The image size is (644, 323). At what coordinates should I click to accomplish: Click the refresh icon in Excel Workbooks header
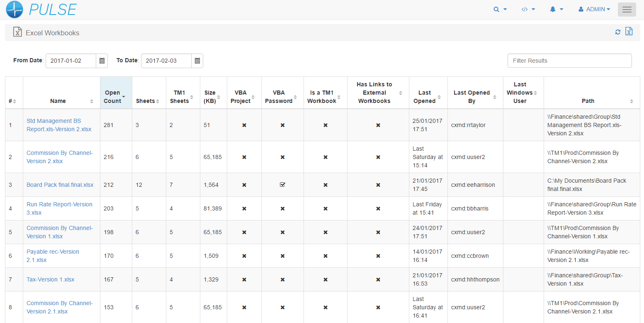[x=617, y=32]
